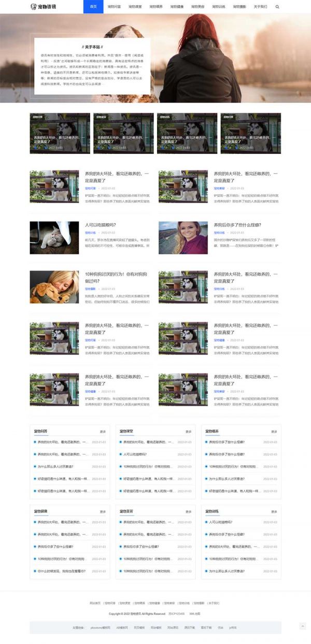
Task: Click the cat photo thumbnail for 人可以吃猫粮吗
Action: (54, 238)
